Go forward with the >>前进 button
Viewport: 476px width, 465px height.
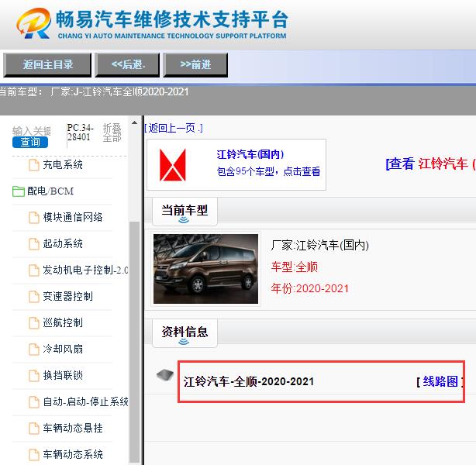click(195, 64)
